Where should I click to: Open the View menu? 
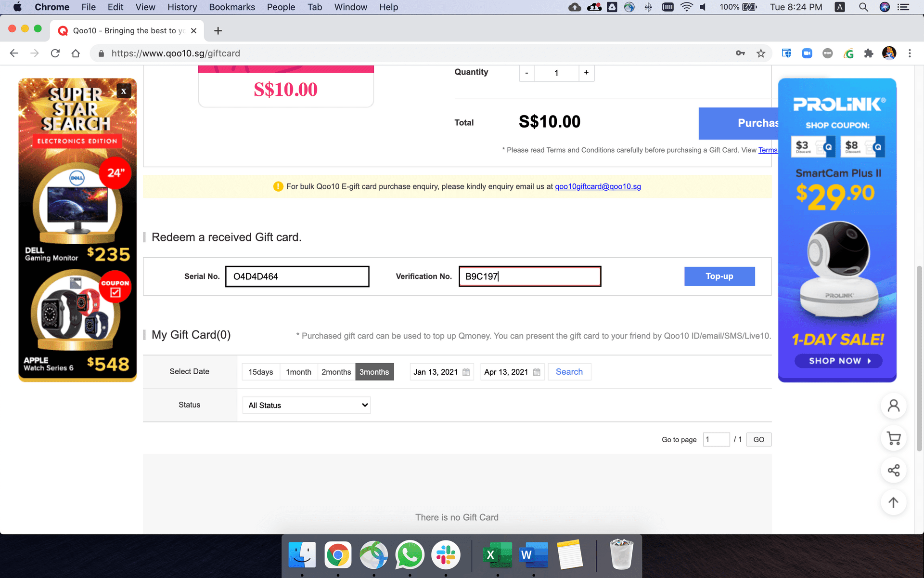click(x=145, y=7)
